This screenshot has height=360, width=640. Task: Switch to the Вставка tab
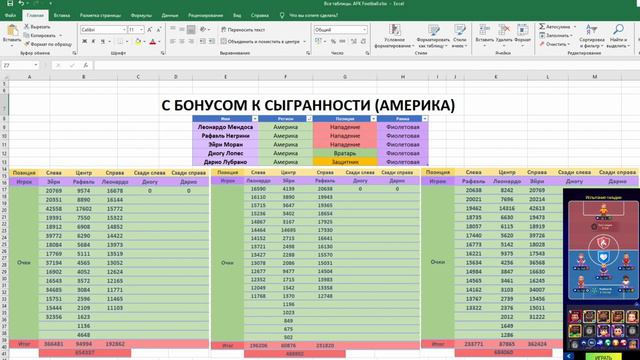(x=62, y=16)
